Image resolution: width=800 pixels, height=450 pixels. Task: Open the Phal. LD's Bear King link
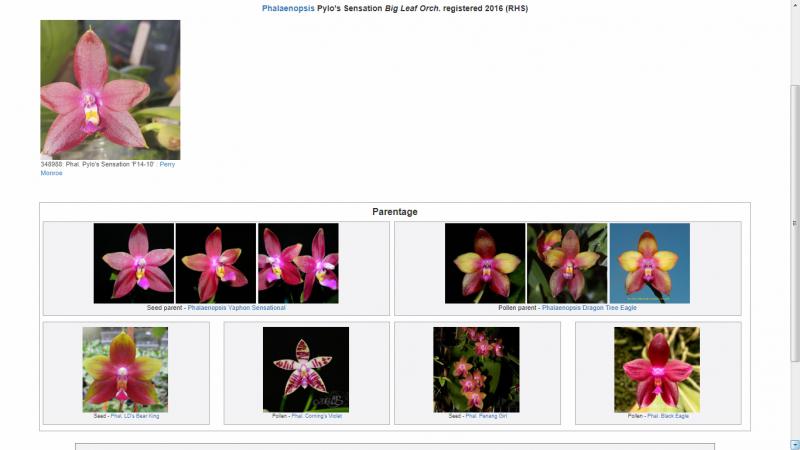pos(132,416)
